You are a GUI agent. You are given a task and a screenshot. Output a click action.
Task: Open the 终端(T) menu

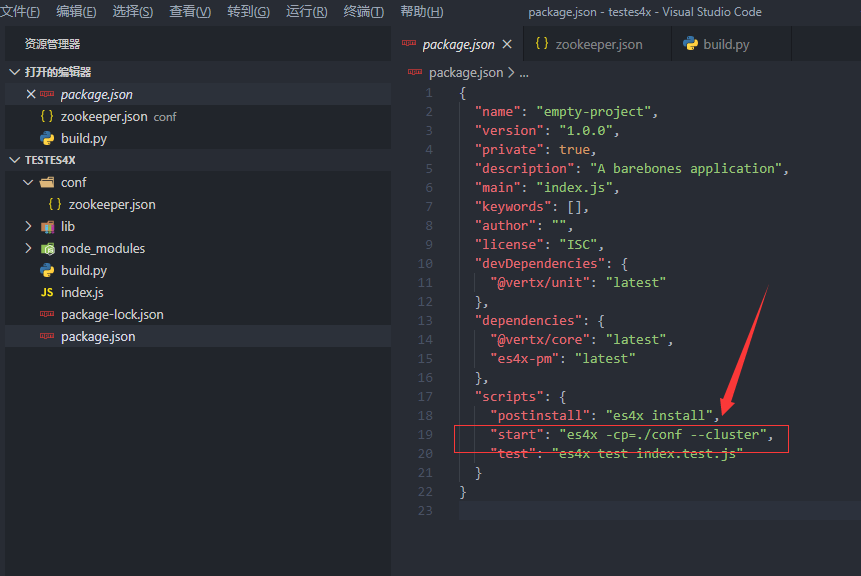[364, 12]
